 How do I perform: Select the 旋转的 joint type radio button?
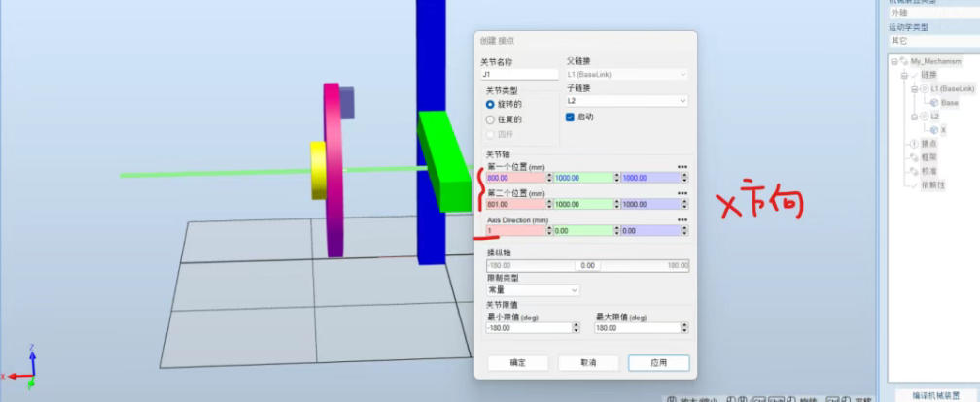pos(490,104)
